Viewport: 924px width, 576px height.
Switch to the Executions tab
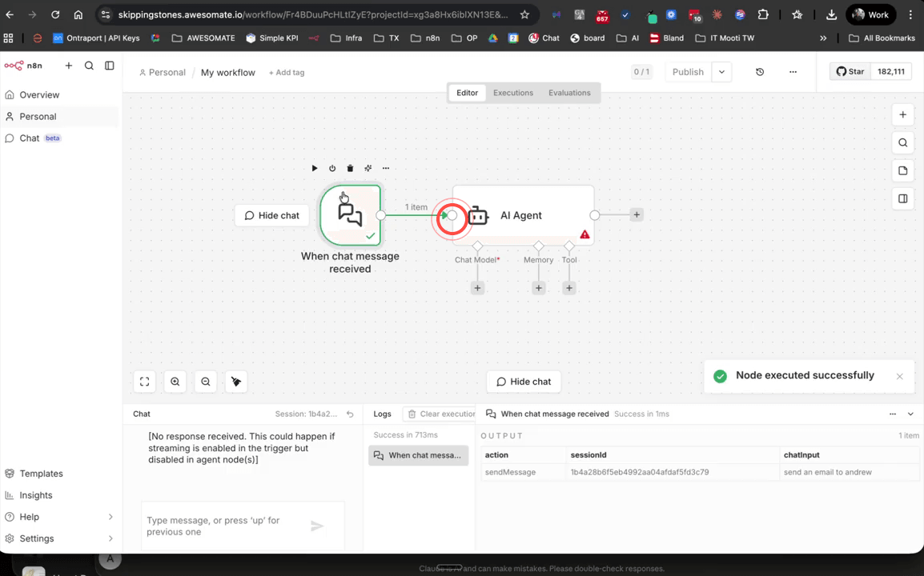point(512,92)
